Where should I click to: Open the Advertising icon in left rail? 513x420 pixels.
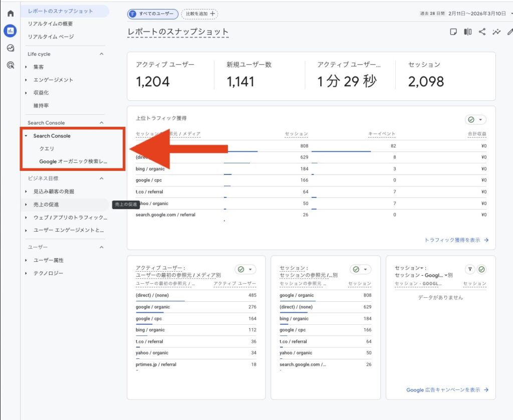click(x=10, y=65)
